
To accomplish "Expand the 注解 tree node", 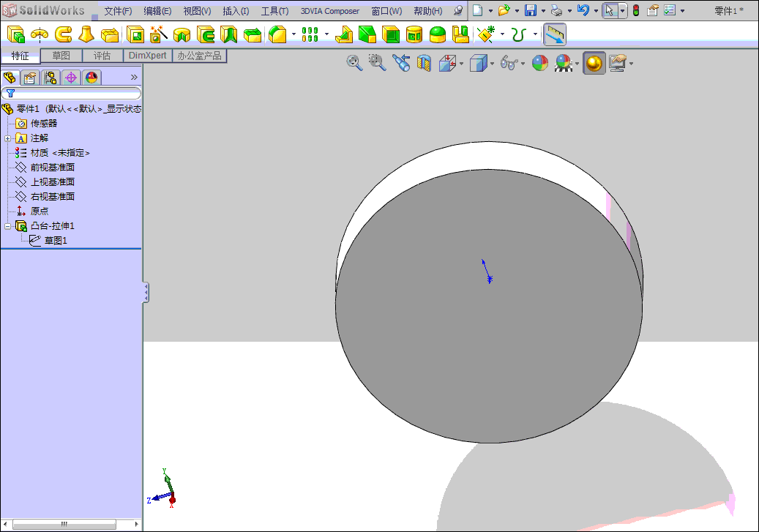I will click(7, 138).
